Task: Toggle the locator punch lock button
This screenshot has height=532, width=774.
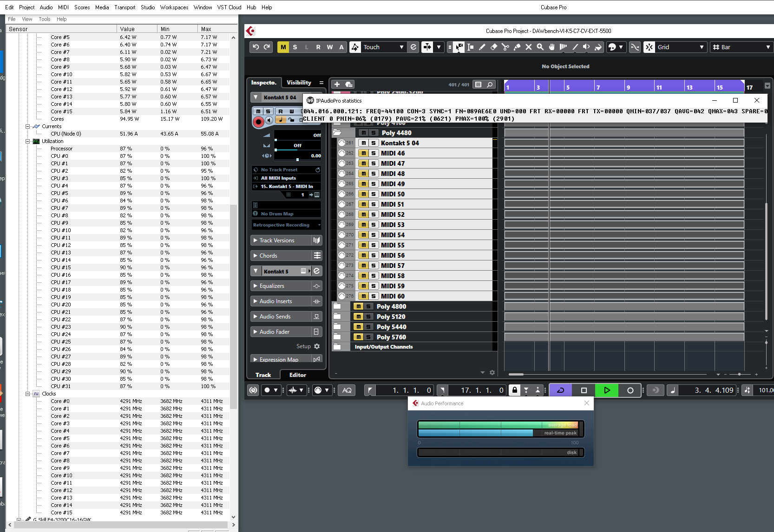Action: [x=514, y=390]
